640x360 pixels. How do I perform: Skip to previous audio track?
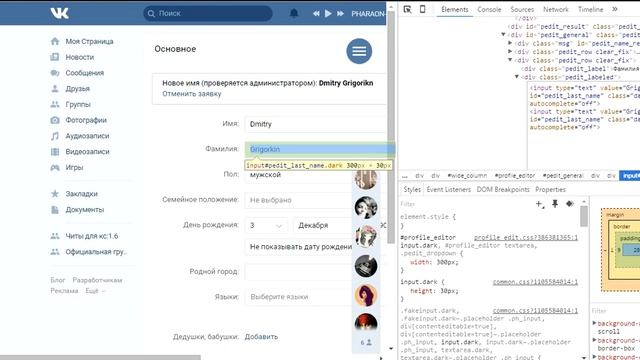316,13
